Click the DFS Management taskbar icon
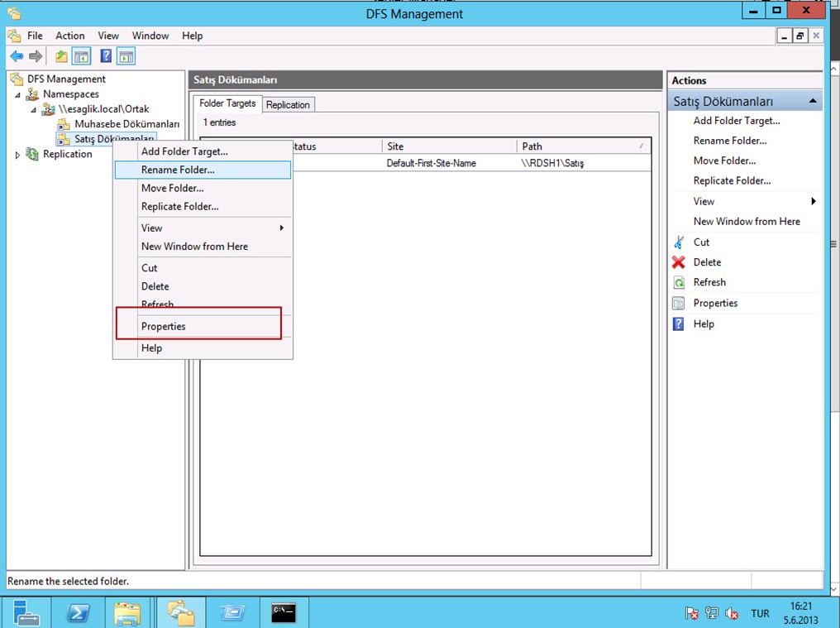Viewport: 840px width, 628px height. [180, 613]
